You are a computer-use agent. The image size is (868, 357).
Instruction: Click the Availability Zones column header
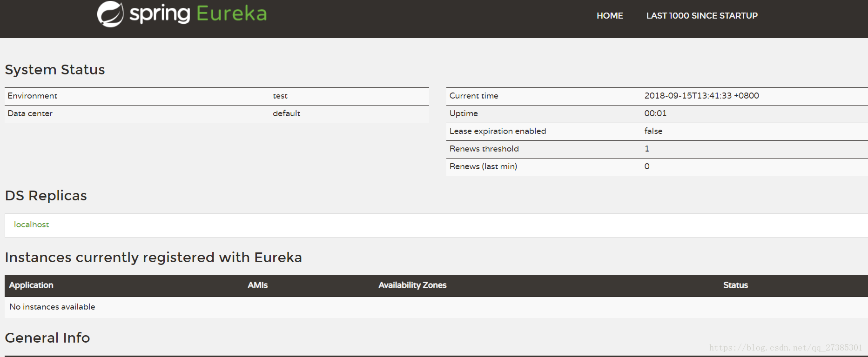(x=412, y=285)
